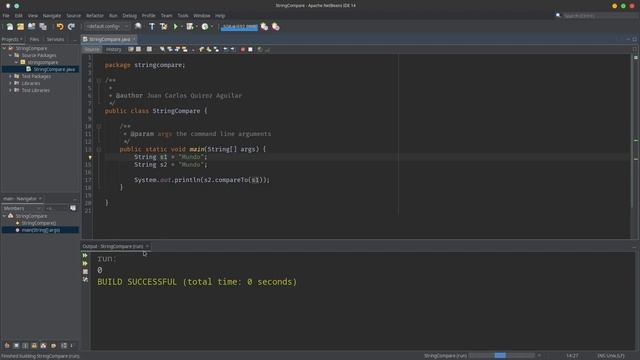Switch to the Files tab
The width and height of the screenshot is (640, 360).
pos(34,39)
